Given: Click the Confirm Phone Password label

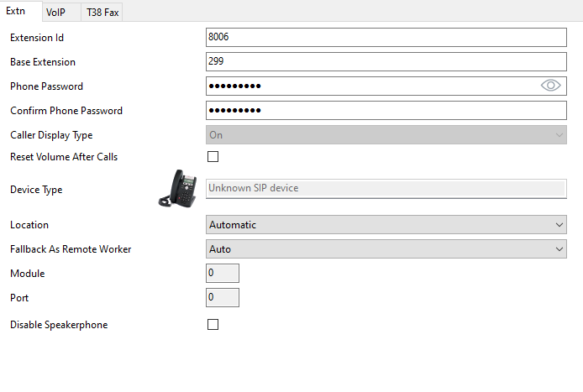Looking at the screenshot, I should point(66,111).
